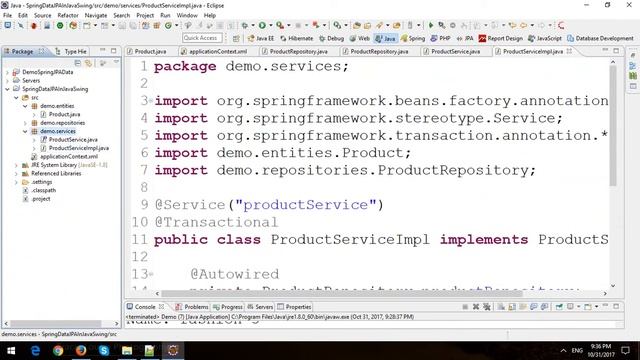Expand the DemoSpringJPAData project
Viewport: 640px width, 360px height.
[7, 72]
